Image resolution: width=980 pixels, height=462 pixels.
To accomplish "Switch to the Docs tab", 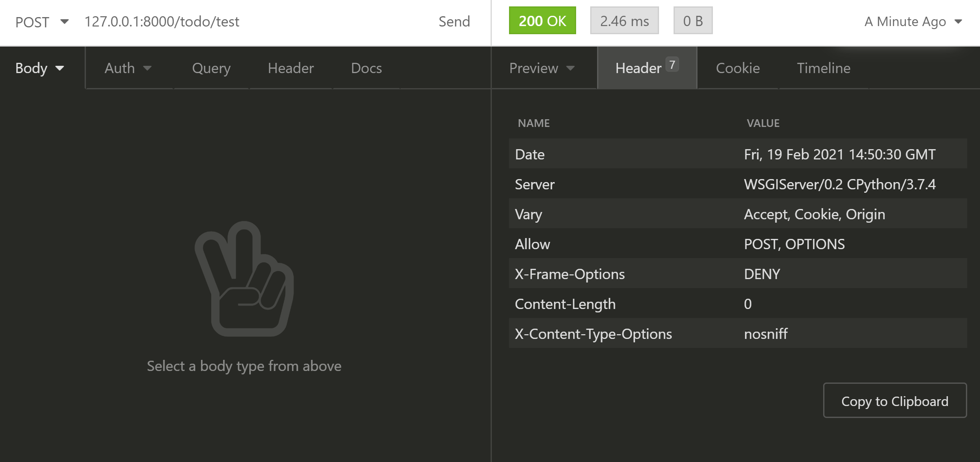I will (x=366, y=68).
